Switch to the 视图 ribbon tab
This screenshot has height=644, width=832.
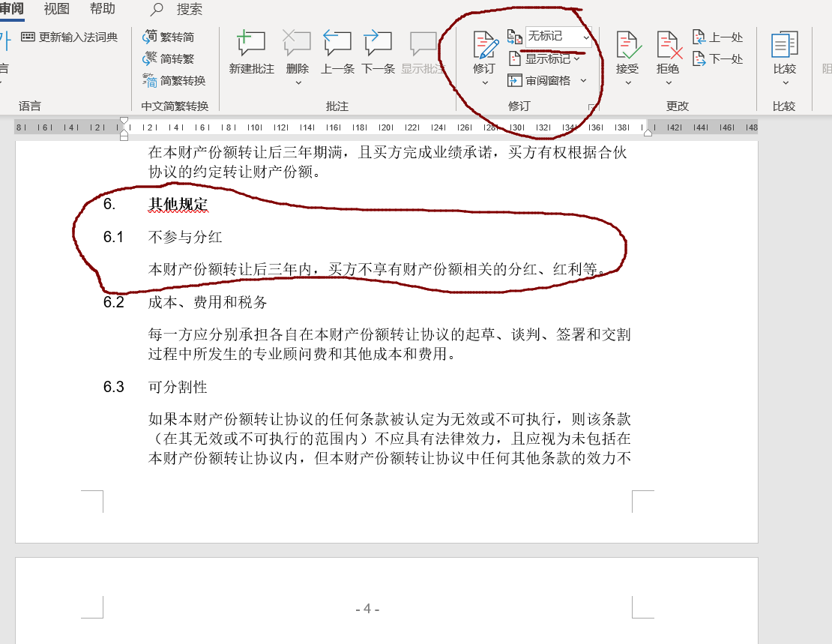coord(56,9)
